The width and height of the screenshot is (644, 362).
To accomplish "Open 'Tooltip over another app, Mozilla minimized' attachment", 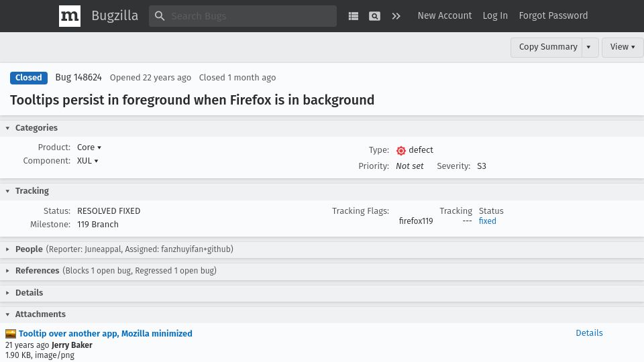I will [x=105, y=333].
